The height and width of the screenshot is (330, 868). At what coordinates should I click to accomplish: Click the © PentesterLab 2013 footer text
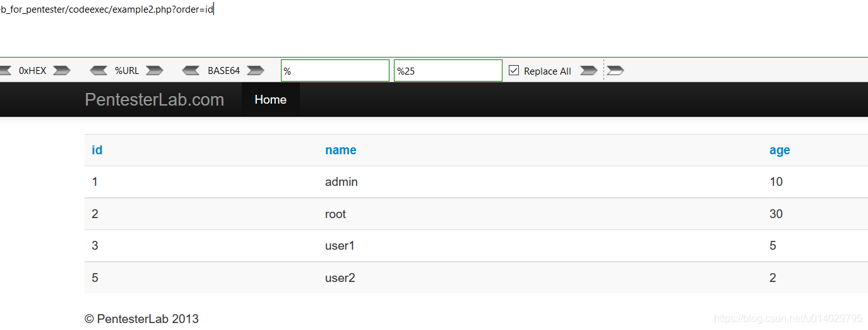click(x=141, y=319)
